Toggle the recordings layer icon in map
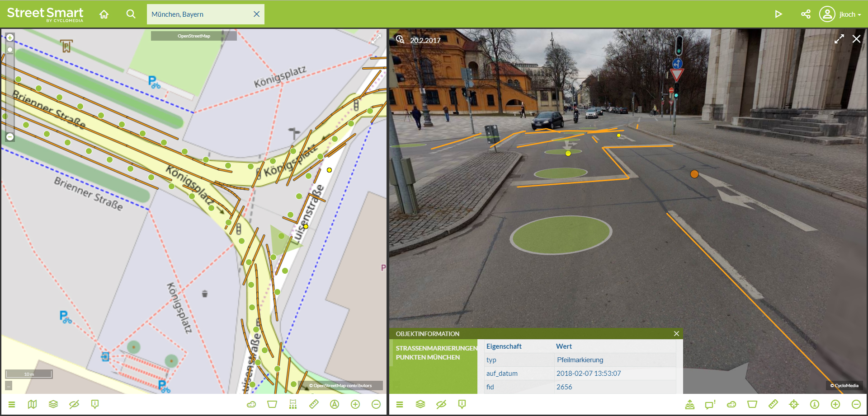 click(x=293, y=404)
